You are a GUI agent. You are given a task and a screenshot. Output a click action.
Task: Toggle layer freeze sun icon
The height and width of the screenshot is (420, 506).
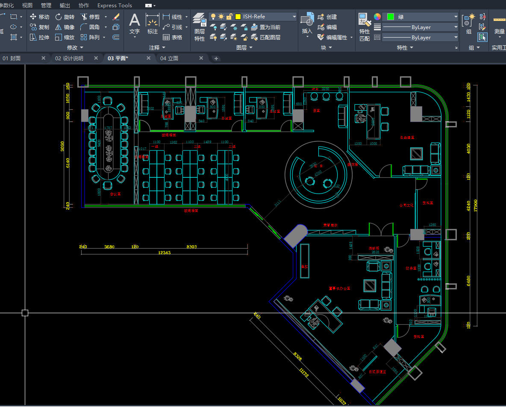point(221,17)
